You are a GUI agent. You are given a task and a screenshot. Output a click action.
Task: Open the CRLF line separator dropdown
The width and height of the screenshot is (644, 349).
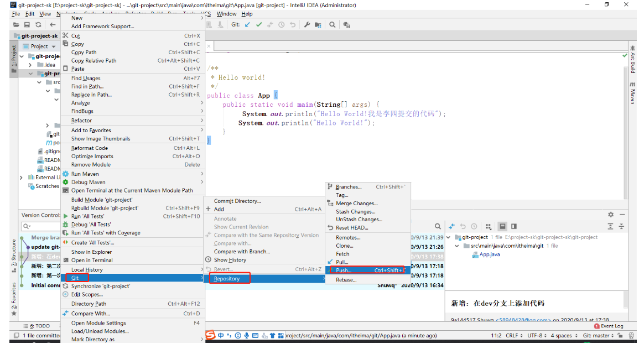point(514,336)
